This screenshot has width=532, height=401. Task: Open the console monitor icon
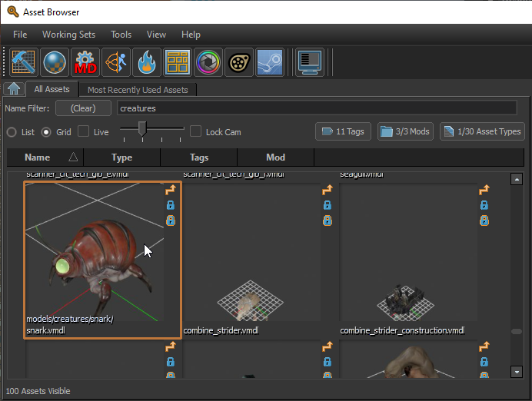(309, 62)
